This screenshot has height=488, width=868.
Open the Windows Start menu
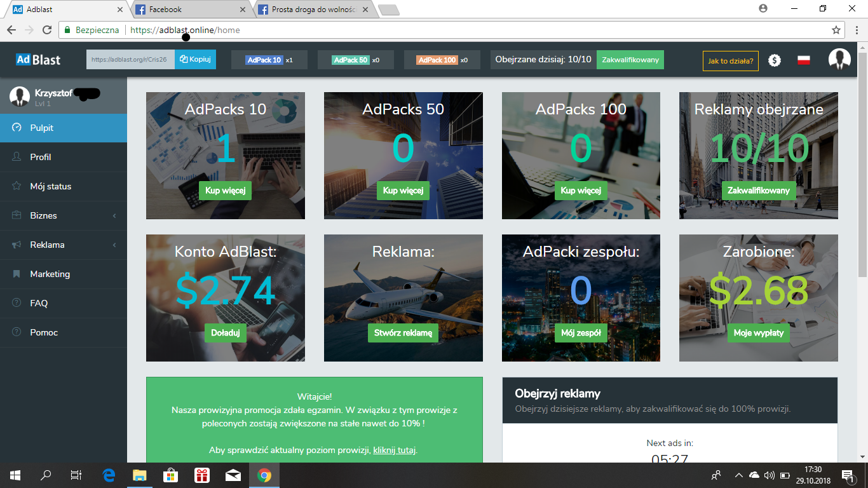click(x=15, y=475)
